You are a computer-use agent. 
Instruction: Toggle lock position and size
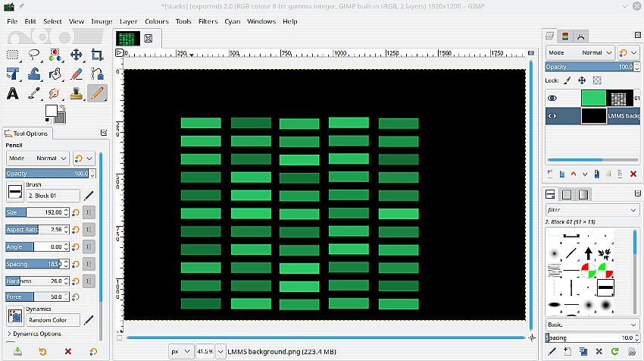(x=582, y=80)
